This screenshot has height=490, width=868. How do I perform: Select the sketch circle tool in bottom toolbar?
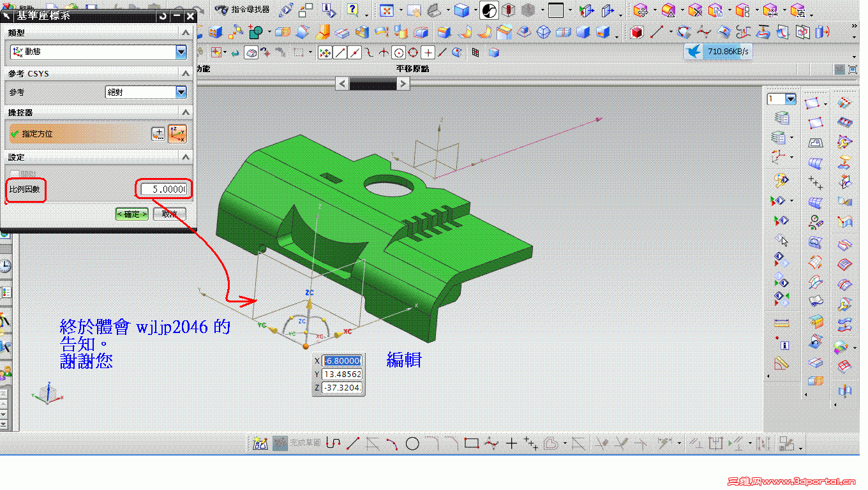(412, 443)
